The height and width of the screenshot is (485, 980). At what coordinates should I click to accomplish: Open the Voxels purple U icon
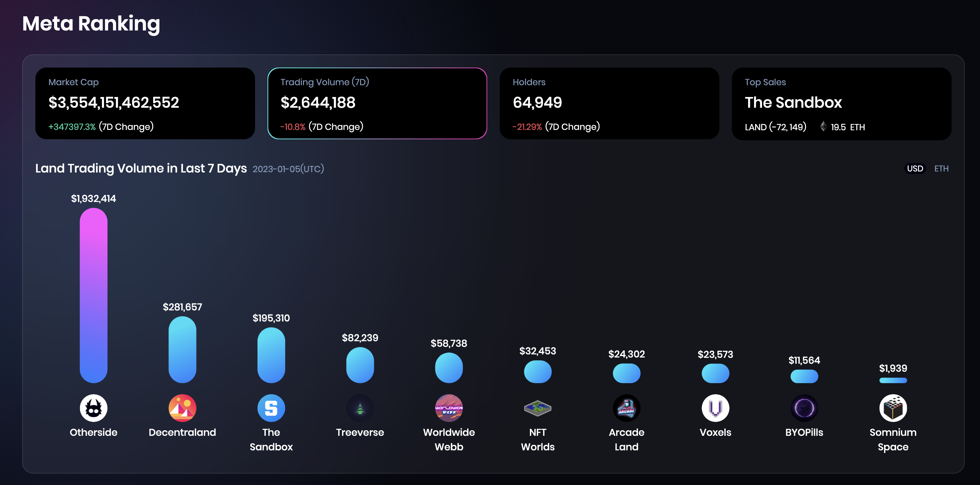(715, 408)
